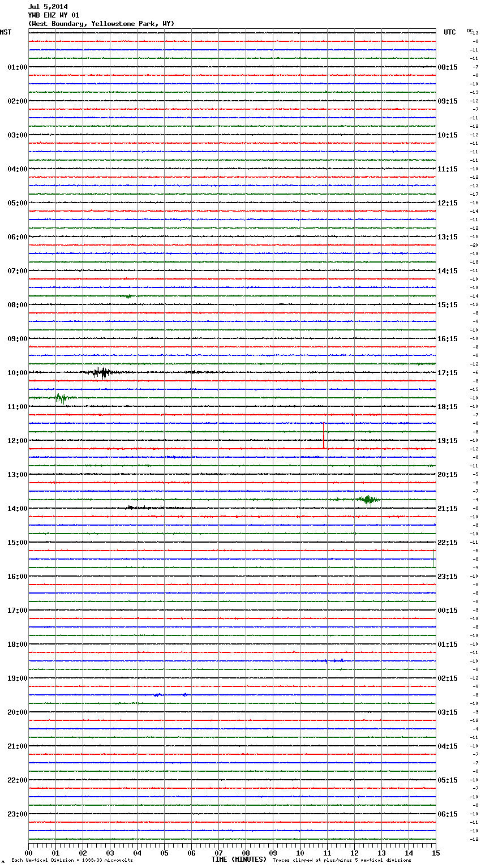Image resolution: width=481 pixels, height=868 pixels.
Task: Pick the 21:15 UTC time label
Action: point(448,509)
